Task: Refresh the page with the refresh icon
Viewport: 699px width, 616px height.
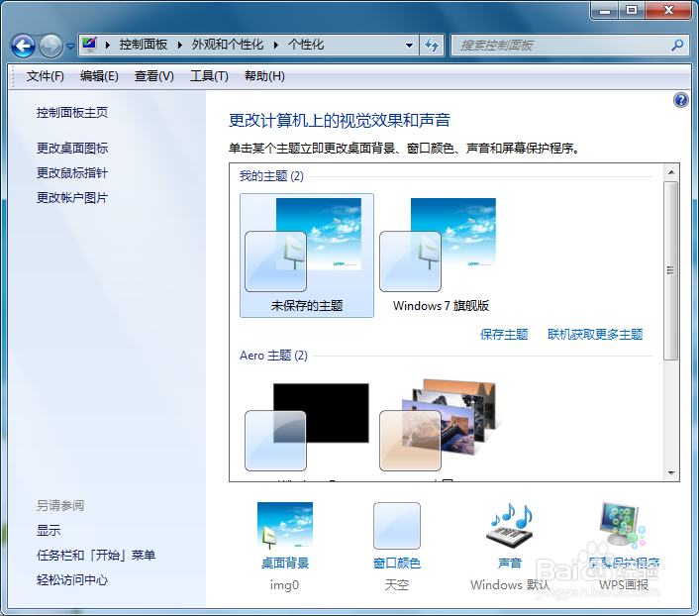Action: point(432,45)
